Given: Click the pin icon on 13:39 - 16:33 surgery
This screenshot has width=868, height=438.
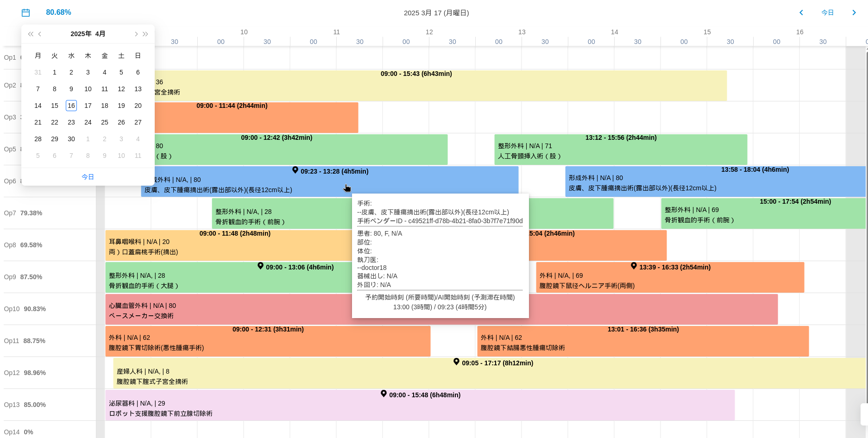Looking at the screenshot, I should click(x=634, y=266).
